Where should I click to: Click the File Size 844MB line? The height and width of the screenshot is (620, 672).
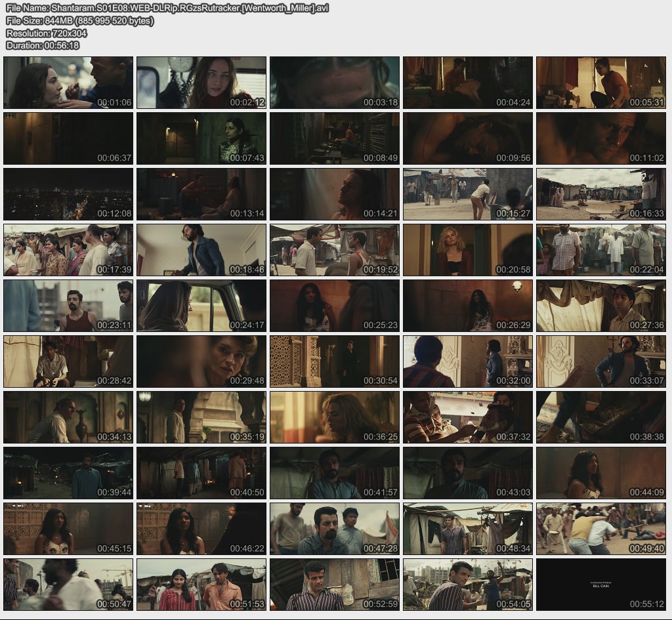tap(79, 20)
